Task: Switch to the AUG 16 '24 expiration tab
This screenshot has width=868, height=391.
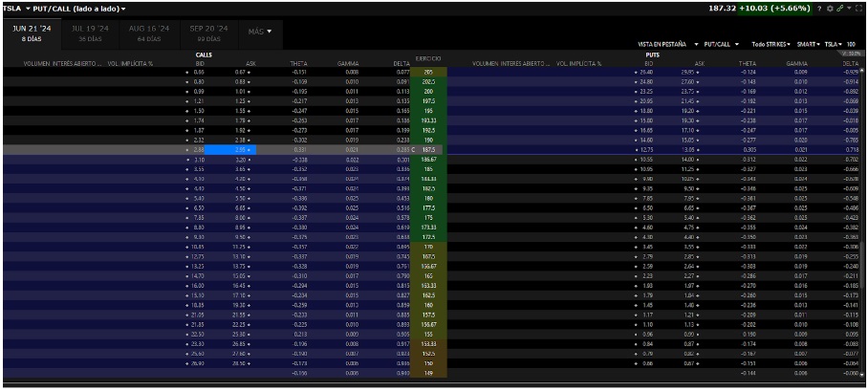Action: [148, 33]
